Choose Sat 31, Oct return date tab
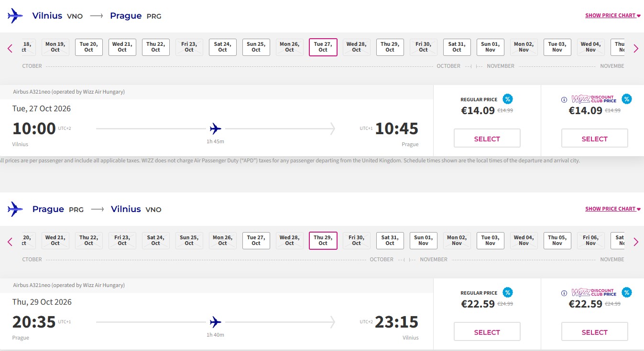 [x=390, y=241]
